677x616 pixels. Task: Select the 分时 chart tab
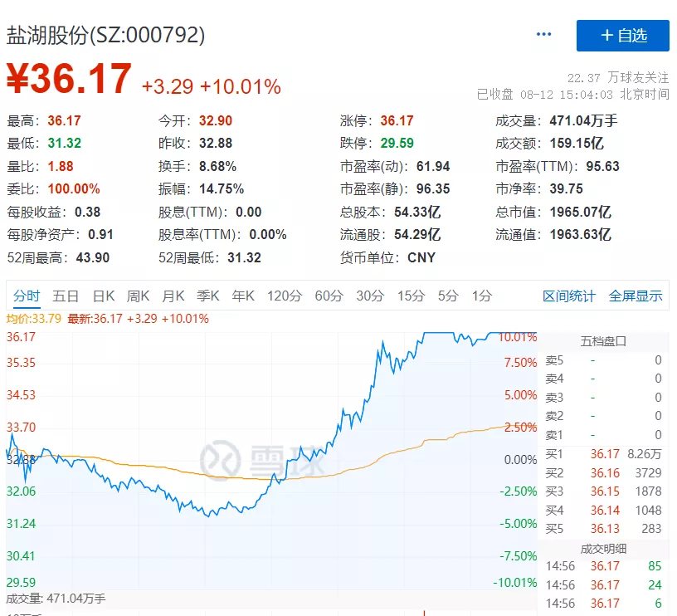coord(27,296)
